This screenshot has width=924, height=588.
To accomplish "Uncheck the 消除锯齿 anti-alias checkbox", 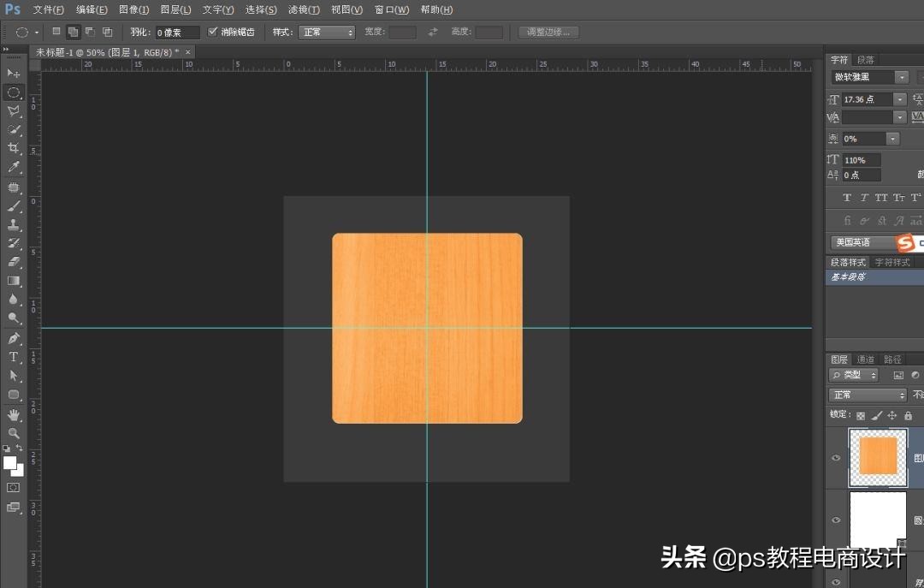I will click(213, 32).
